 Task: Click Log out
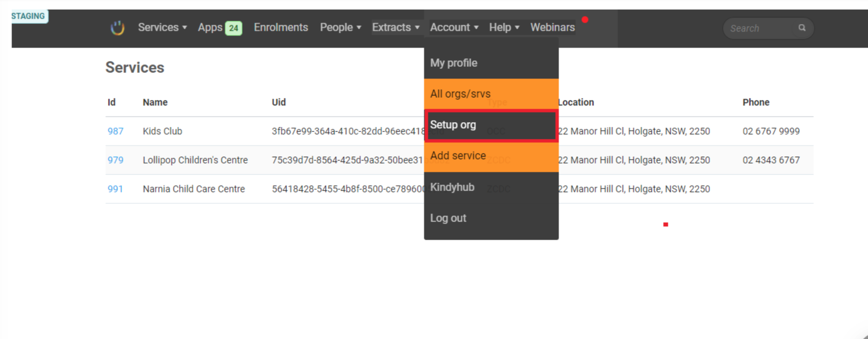point(491,218)
